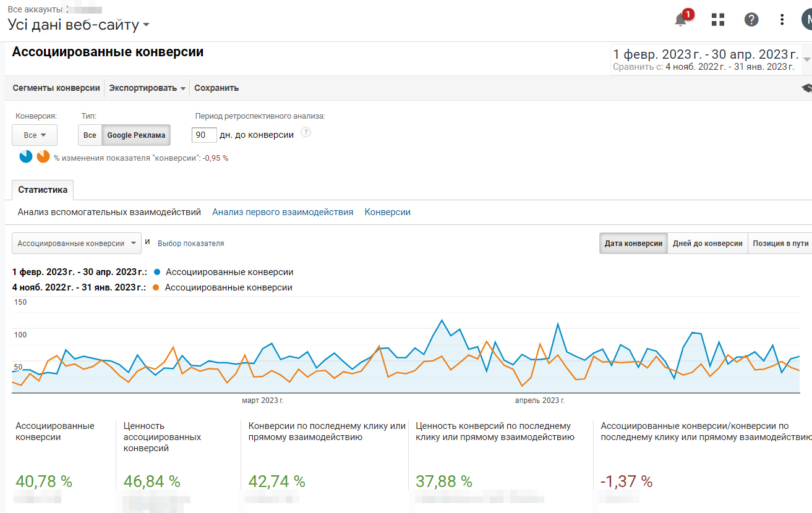This screenshot has height=513, width=812.
Task: Click the help question mark icon
Action: click(751, 20)
